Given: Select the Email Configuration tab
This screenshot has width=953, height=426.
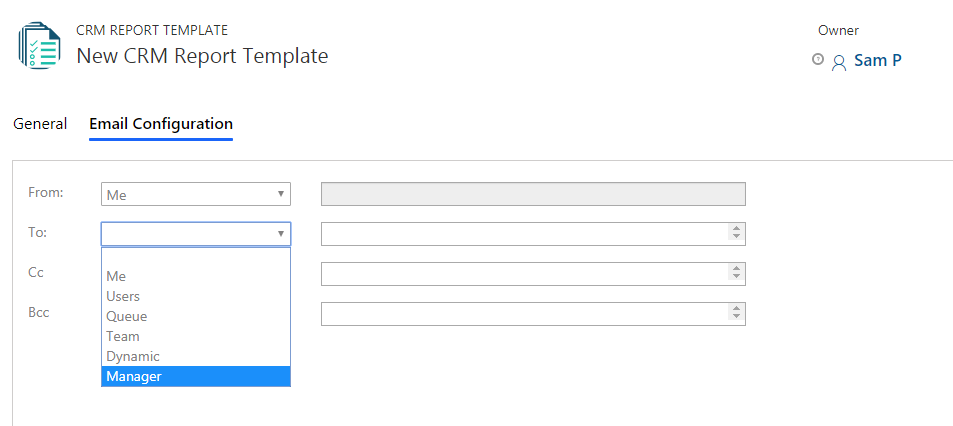Looking at the screenshot, I should 161,124.
